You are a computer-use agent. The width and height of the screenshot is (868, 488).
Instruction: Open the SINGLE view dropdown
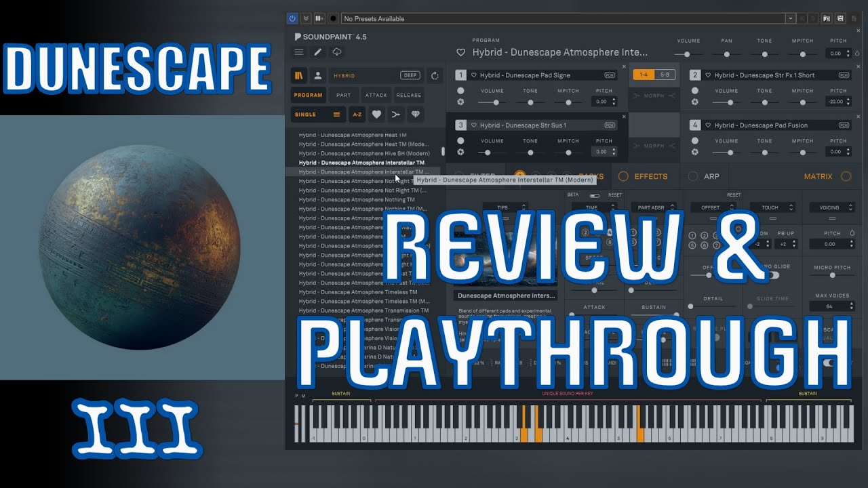tap(319, 115)
